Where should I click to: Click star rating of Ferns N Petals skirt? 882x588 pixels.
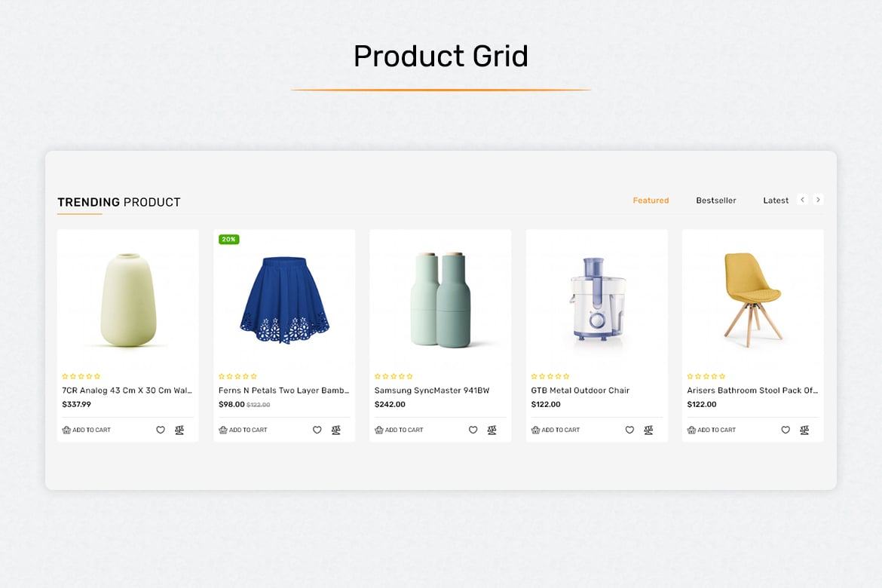click(x=237, y=376)
